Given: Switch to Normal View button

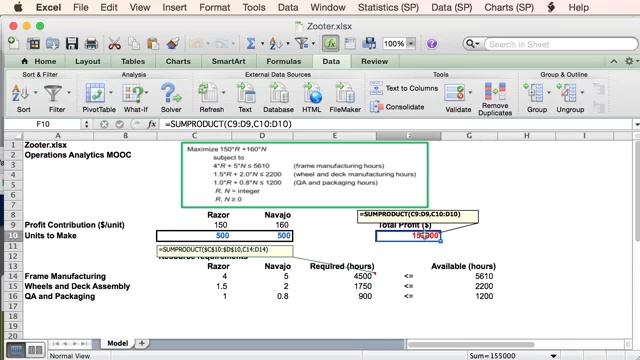Looking at the screenshot, I should pyautogui.click(x=16, y=350).
